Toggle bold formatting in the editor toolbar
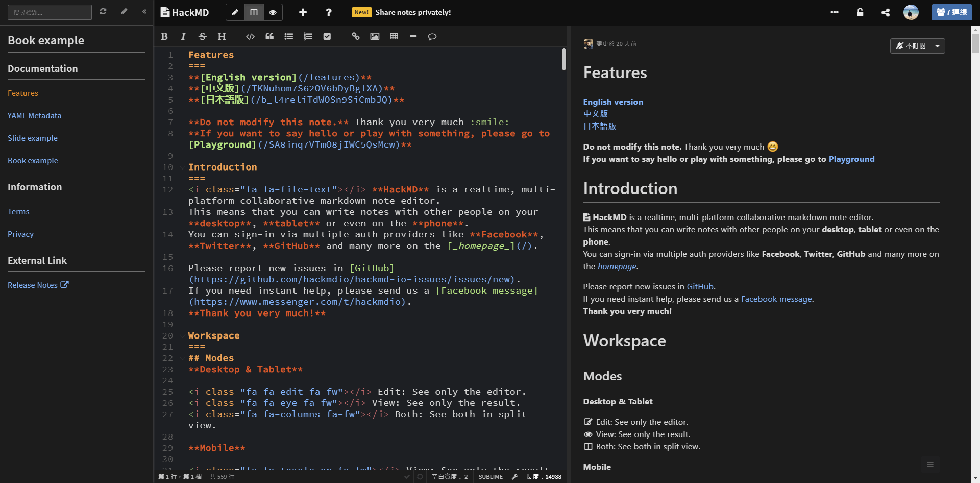Image resolution: width=980 pixels, height=483 pixels. click(164, 36)
